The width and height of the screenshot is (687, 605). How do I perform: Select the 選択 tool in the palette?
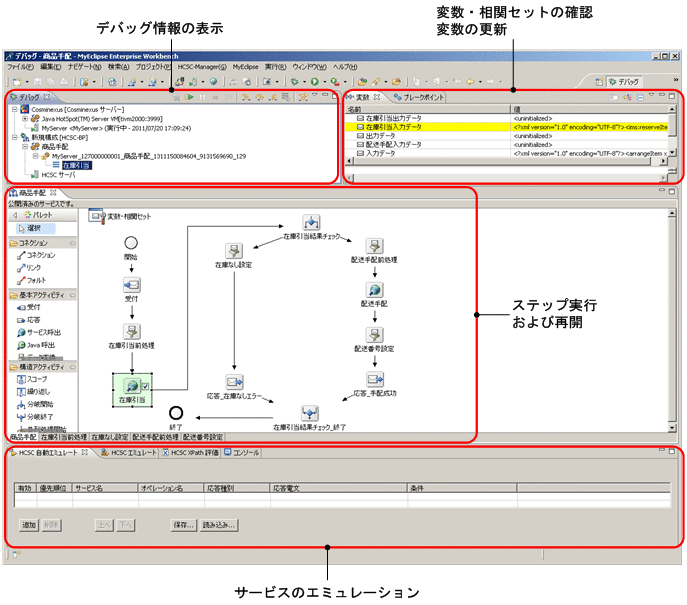click(36, 228)
